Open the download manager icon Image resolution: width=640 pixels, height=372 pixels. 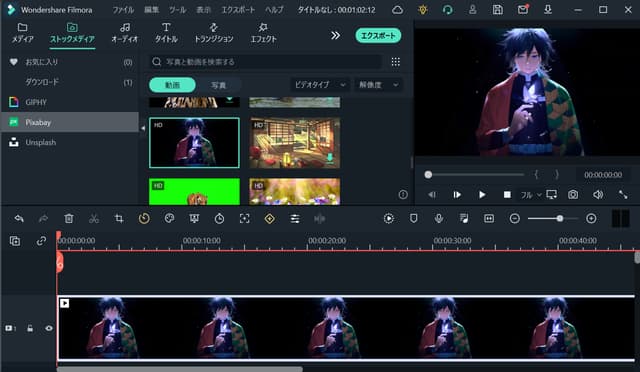click(x=548, y=10)
